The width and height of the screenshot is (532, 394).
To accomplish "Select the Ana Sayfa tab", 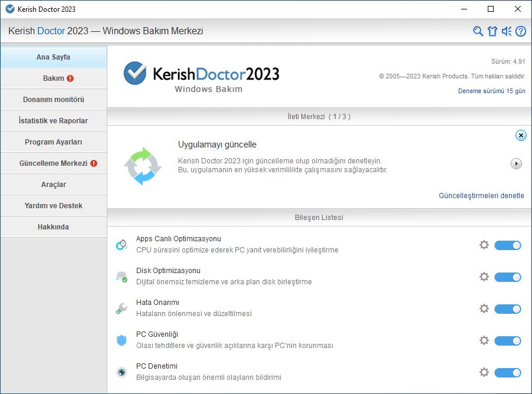I will point(54,57).
